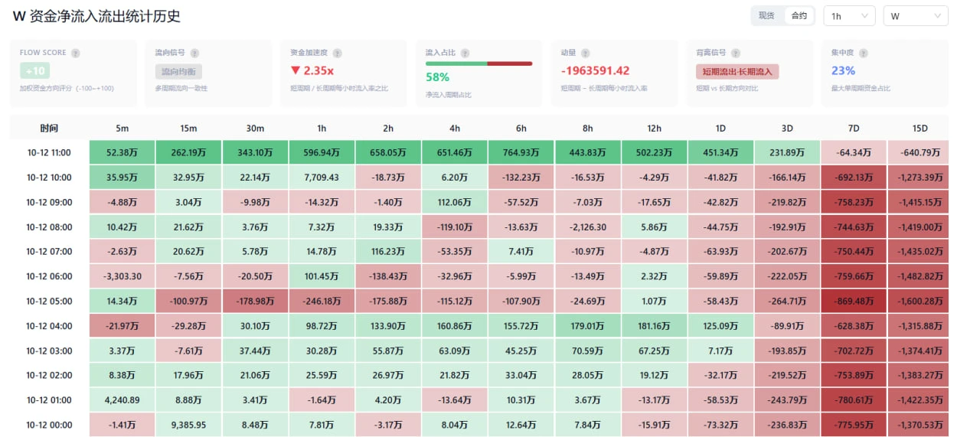Switch to 现货 market mode

(x=766, y=15)
